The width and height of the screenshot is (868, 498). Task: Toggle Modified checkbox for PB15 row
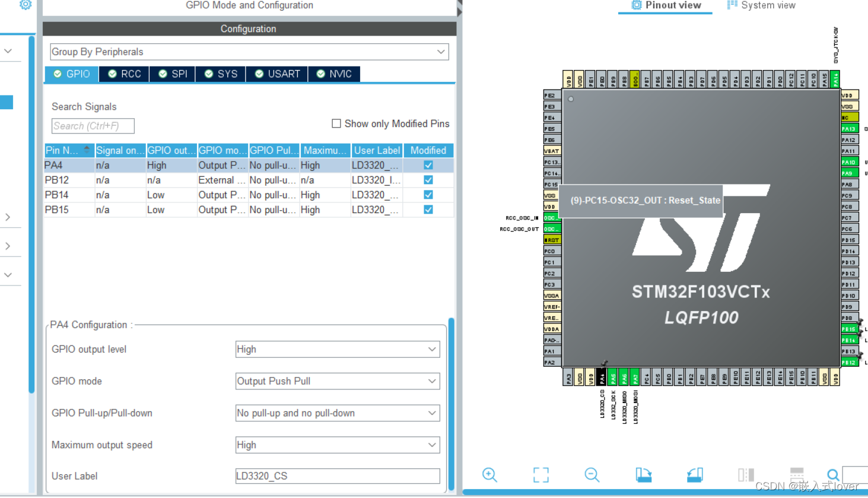pyautogui.click(x=428, y=210)
